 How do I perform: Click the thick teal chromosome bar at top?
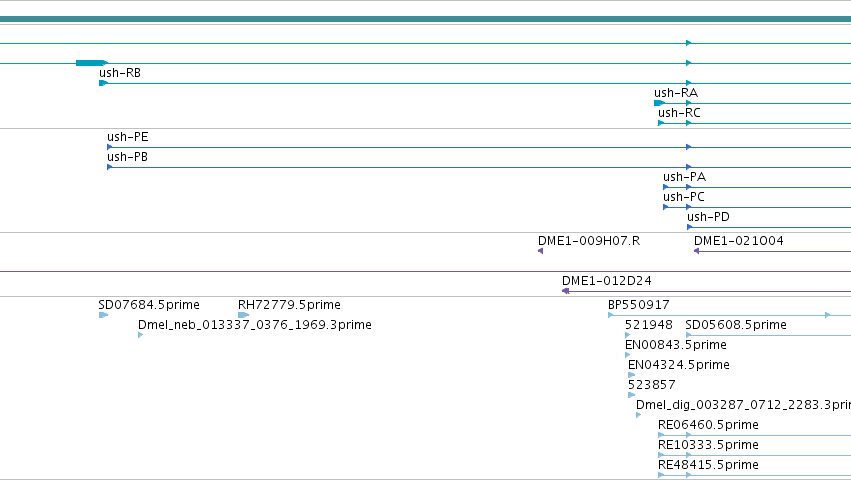tap(426, 19)
